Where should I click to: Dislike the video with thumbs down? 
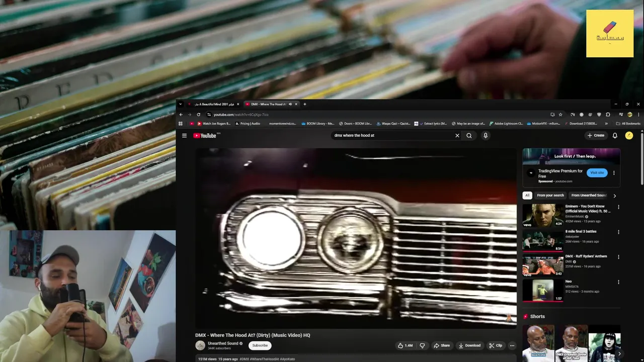(422, 345)
